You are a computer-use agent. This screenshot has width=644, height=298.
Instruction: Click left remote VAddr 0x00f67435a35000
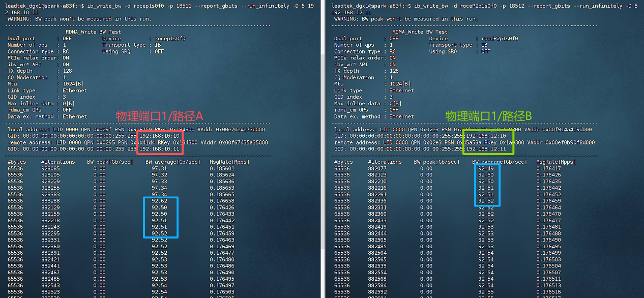click(243, 142)
